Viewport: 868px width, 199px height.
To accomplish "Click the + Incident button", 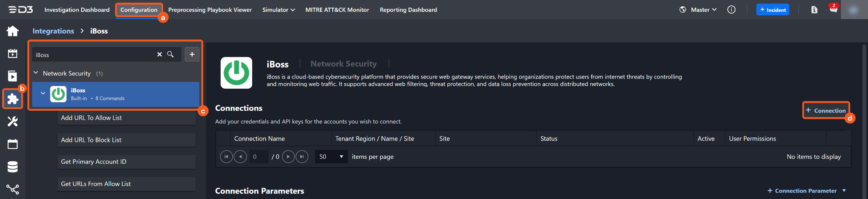I will click(773, 10).
